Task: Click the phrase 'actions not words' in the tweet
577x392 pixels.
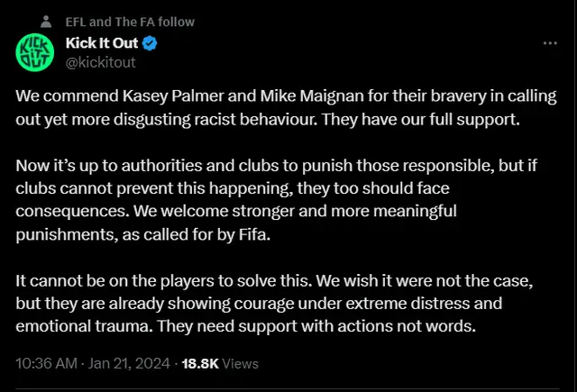Action: point(407,326)
